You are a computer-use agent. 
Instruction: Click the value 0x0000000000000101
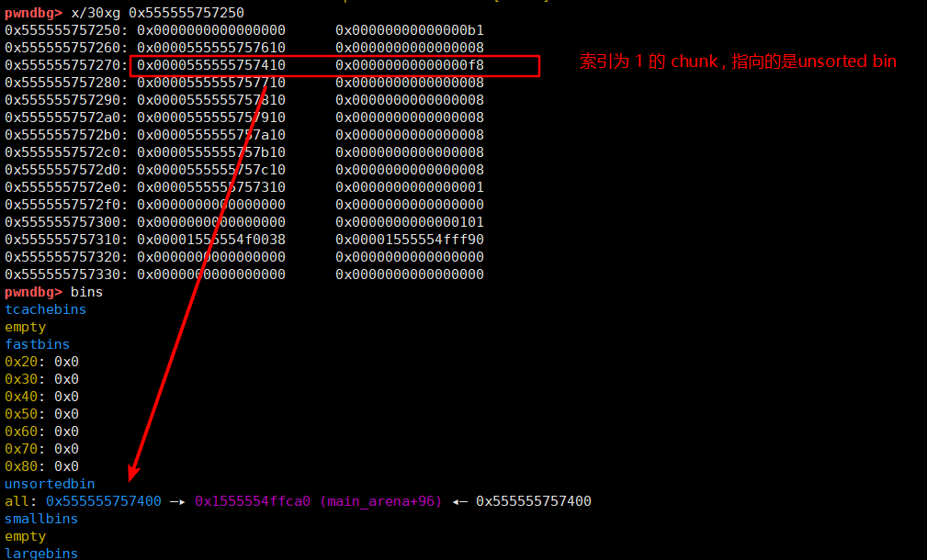[410, 222]
